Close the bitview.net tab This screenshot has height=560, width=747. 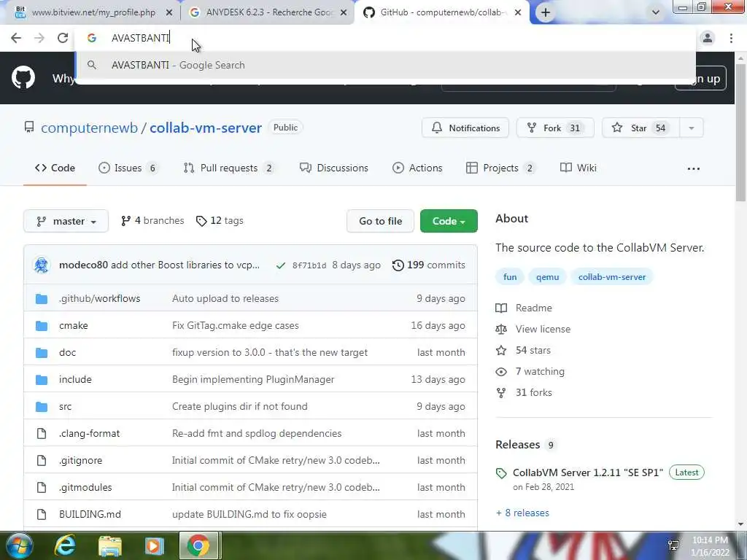point(169,12)
